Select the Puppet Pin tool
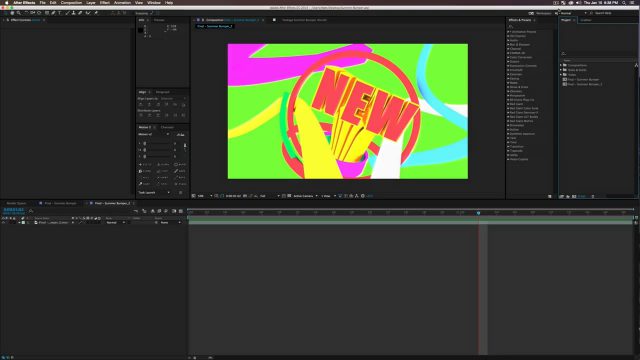 (x=96, y=13)
